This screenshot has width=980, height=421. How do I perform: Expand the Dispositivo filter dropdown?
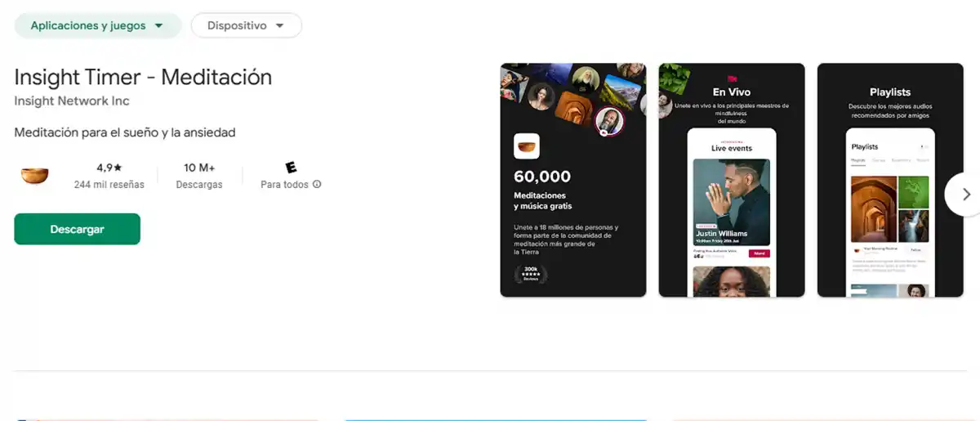pyautogui.click(x=247, y=25)
